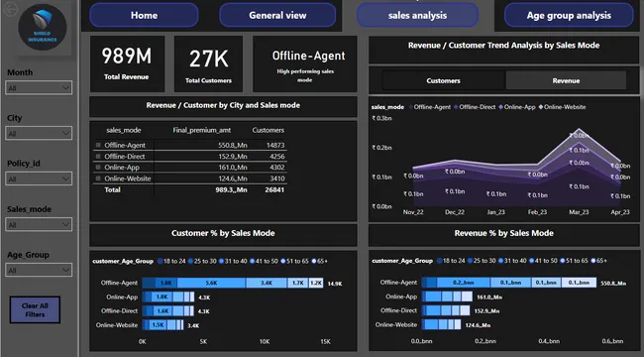Click the 161.0 Mn cell in the matrix

tap(233, 168)
